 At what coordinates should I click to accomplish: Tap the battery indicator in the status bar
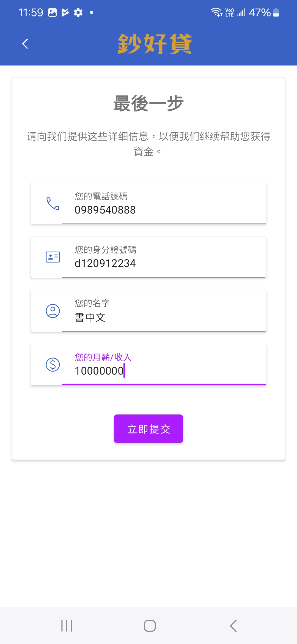(x=276, y=12)
